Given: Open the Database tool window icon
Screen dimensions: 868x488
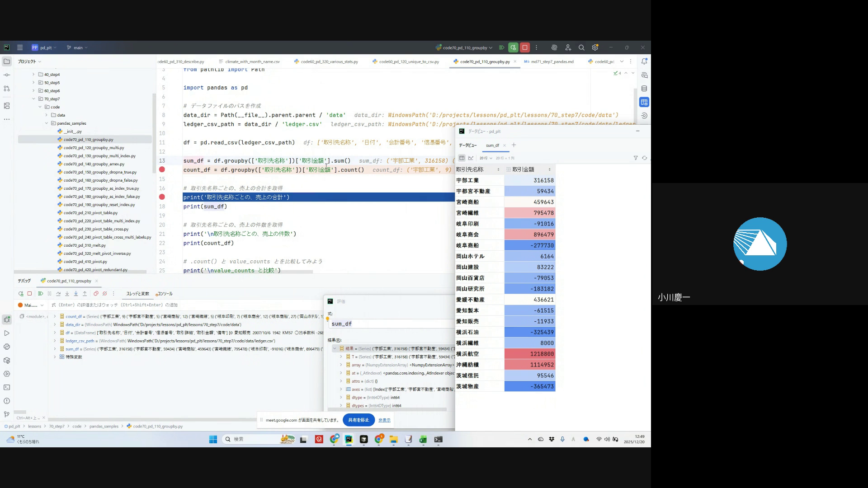Looking at the screenshot, I should pyautogui.click(x=644, y=89).
